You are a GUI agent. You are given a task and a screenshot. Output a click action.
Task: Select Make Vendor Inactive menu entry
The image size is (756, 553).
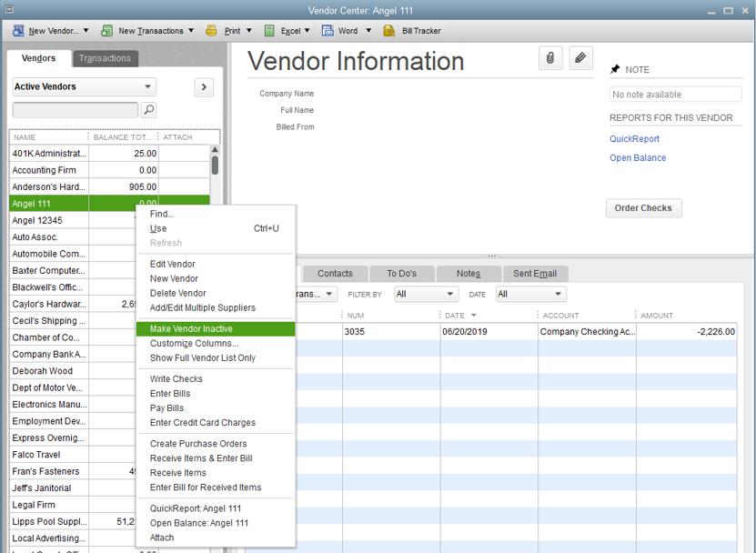[191, 329]
